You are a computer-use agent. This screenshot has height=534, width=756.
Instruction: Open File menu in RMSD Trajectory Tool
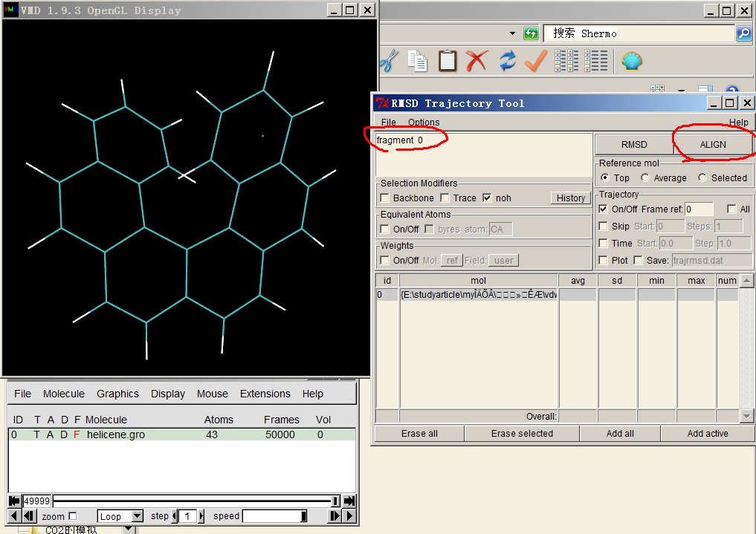tap(388, 123)
